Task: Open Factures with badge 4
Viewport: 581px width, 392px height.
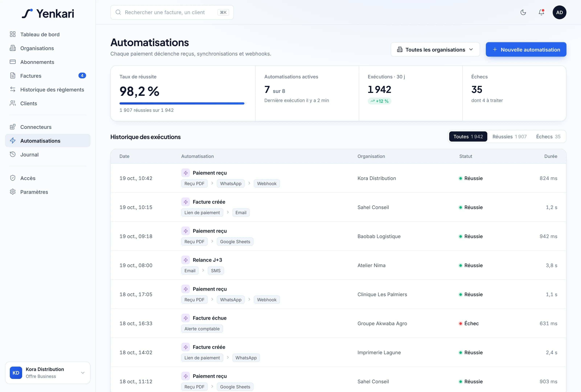Action: (x=48, y=76)
